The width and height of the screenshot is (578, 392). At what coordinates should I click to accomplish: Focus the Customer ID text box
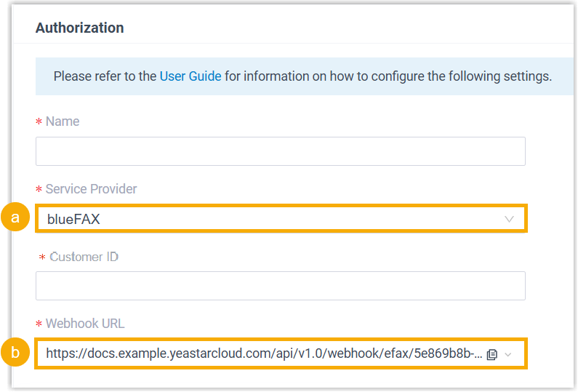click(280, 286)
